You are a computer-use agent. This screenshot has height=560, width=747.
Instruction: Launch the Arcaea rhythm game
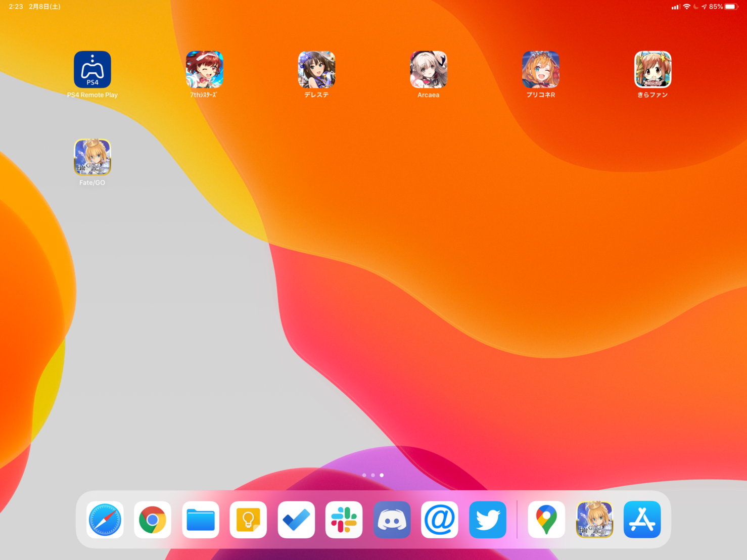point(429,70)
